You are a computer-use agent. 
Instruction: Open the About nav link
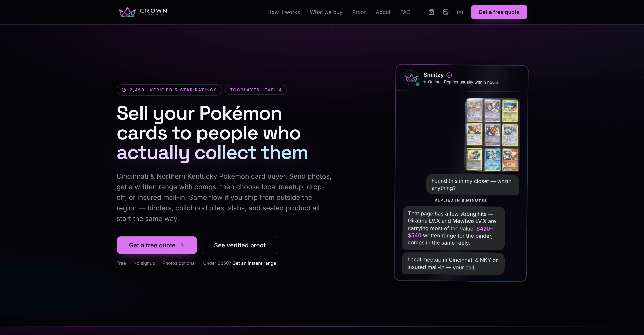[383, 12]
